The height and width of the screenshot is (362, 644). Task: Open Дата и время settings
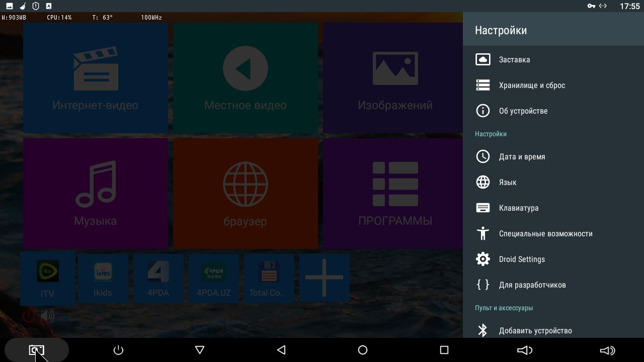coord(553,156)
